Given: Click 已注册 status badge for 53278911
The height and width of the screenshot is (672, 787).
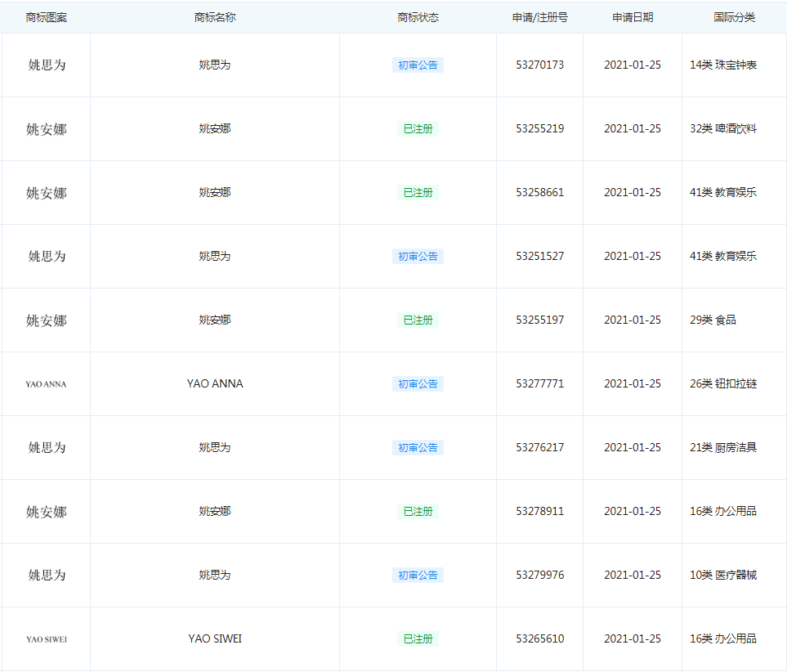Looking at the screenshot, I should click(x=418, y=512).
